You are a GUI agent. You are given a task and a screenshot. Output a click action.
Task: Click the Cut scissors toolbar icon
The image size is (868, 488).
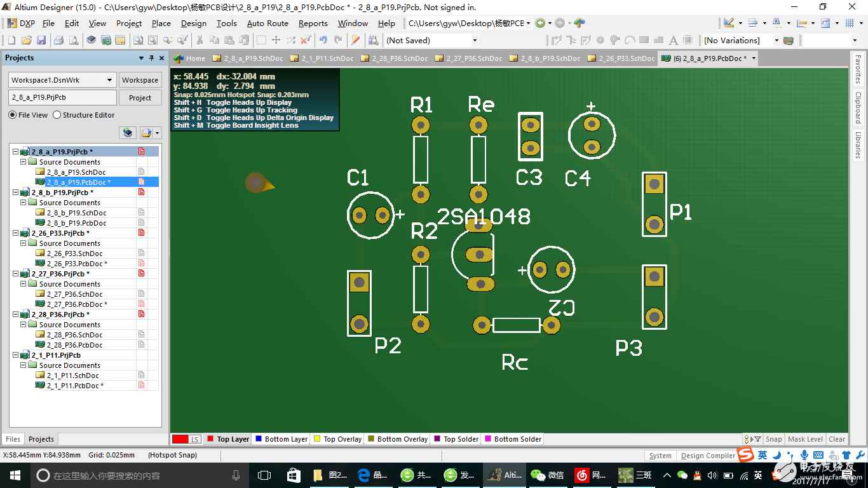199,40
